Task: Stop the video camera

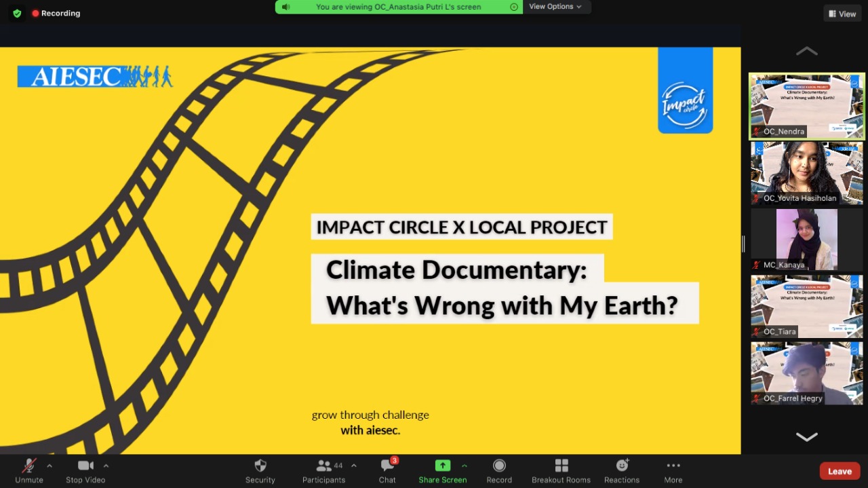Action: (85, 466)
